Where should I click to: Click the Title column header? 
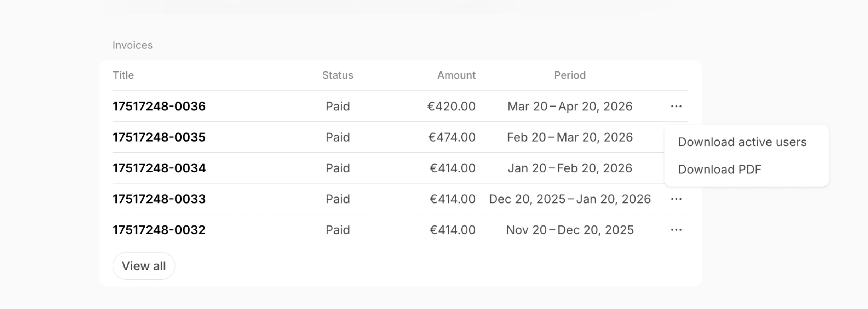pos(123,75)
